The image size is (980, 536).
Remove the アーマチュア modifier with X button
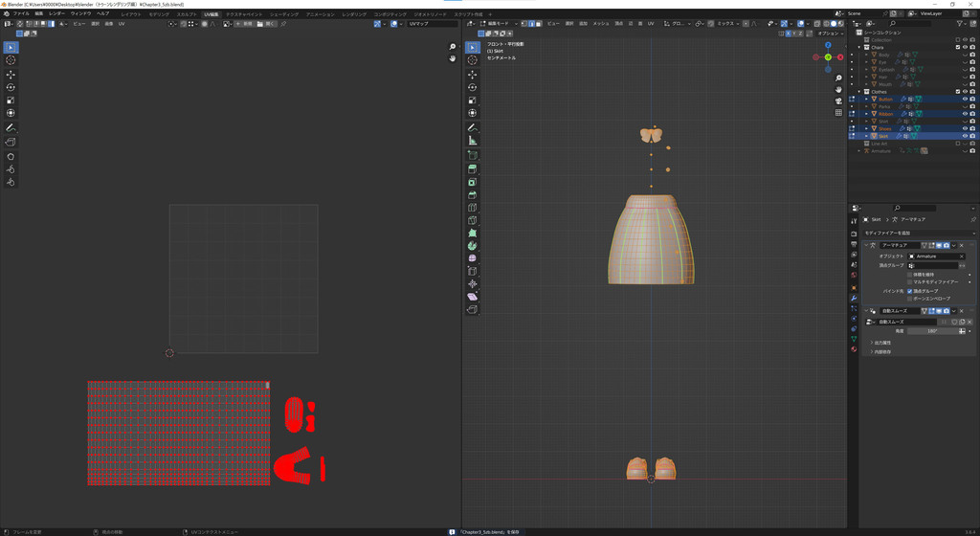[962, 245]
